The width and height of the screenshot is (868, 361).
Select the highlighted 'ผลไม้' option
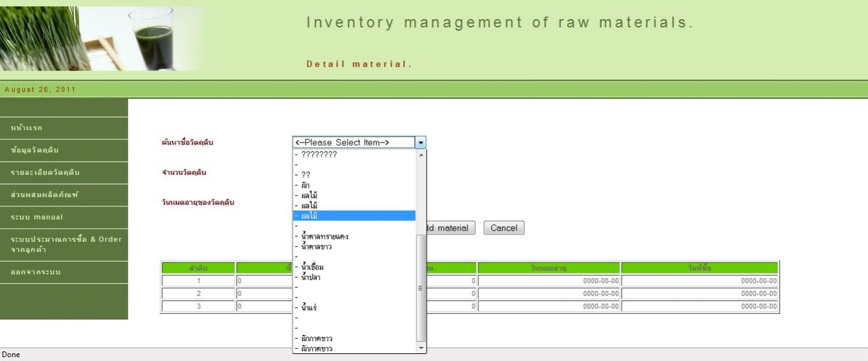click(x=354, y=216)
